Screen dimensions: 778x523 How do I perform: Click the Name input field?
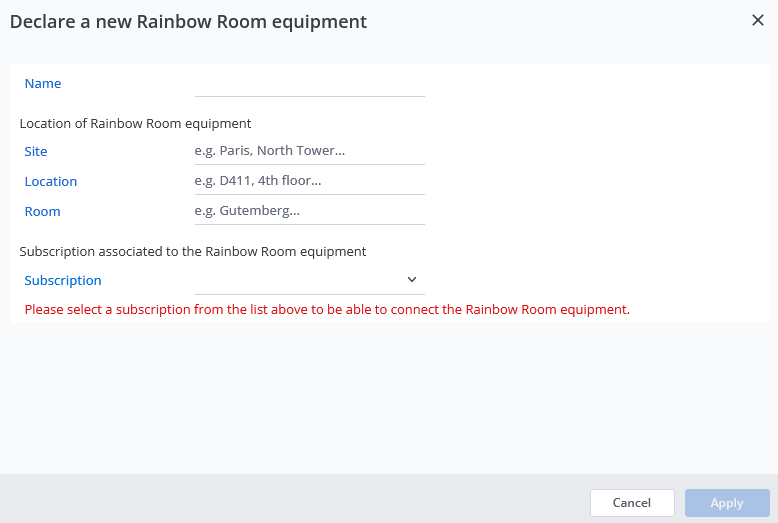[309, 84]
